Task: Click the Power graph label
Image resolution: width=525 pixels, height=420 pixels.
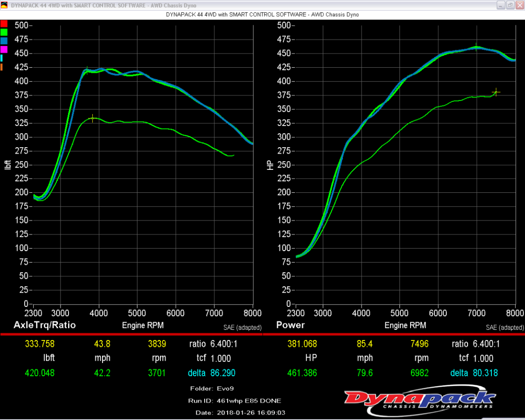Action: pyautogui.click(x=290, y=325)
